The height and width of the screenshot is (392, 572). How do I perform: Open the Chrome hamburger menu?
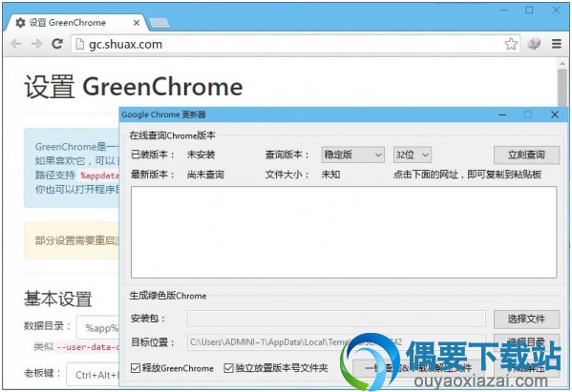557,44
